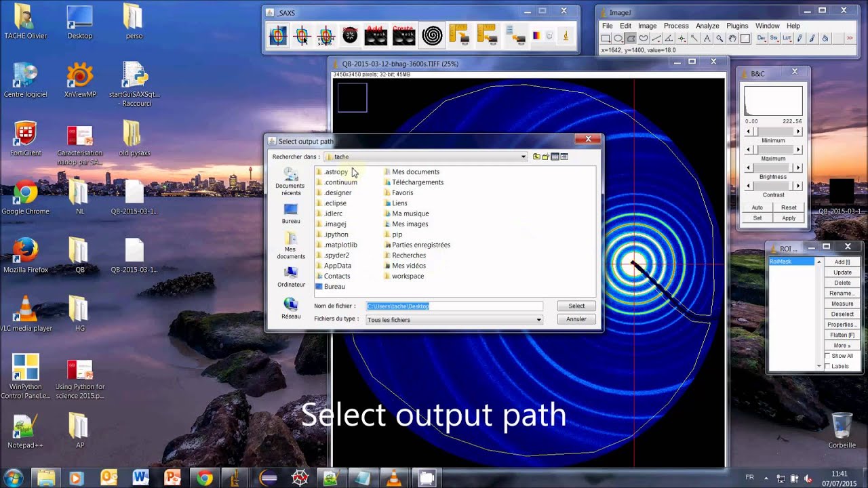Select the Paintbrush tool in ImageJ
This screenshot has width=868, height=488.
click(812, 38)
